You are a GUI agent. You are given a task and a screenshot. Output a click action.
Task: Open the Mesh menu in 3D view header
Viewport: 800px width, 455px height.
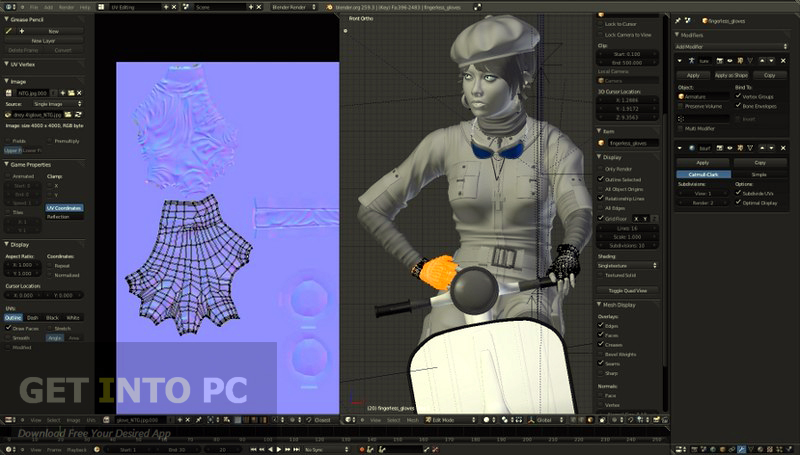coord(412,420)
